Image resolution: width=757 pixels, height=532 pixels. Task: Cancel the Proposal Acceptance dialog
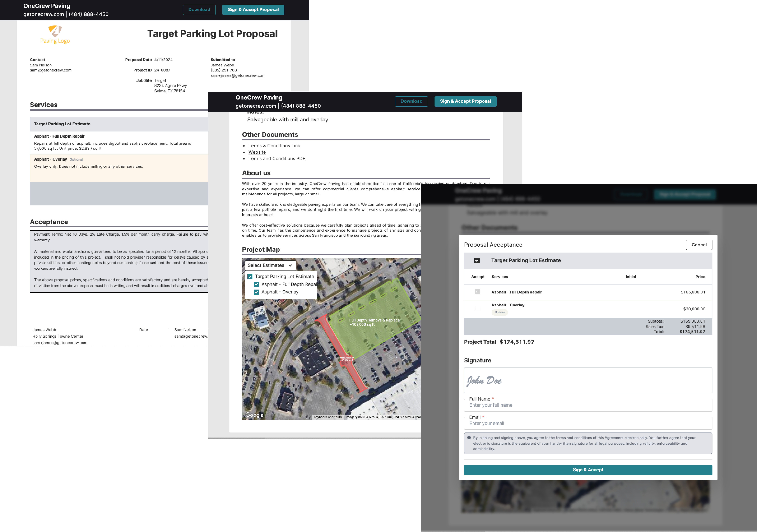coord(699,245)
